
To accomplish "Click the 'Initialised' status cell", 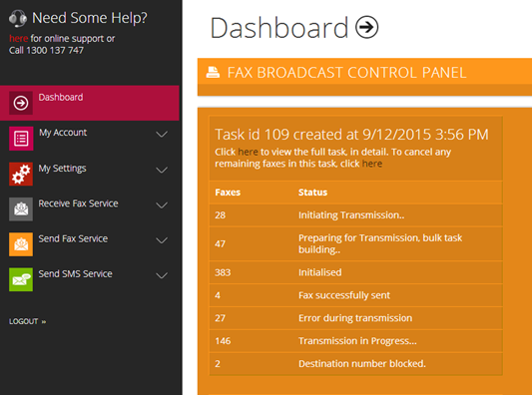I will coord(320,272).
